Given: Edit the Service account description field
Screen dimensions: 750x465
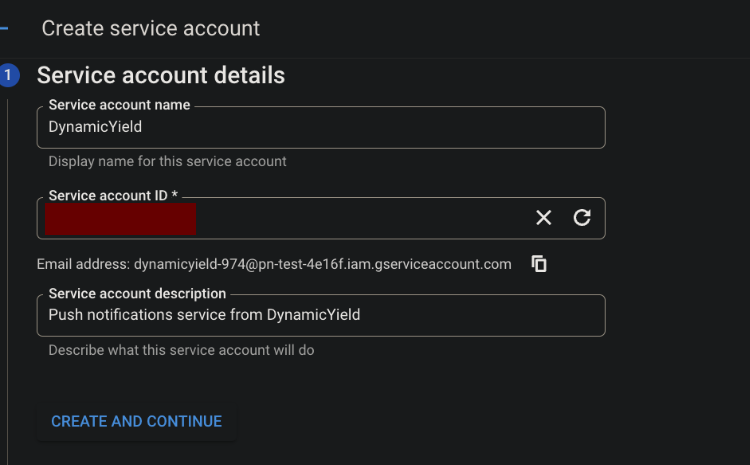Looking at the screenshot, I should 320,315.
